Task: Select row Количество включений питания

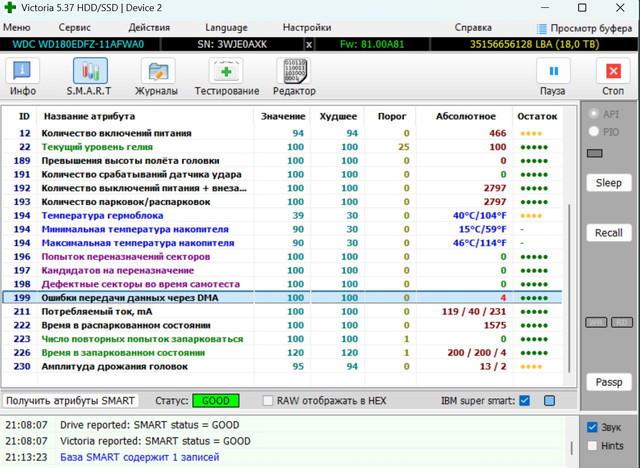Action: (x=282, y=133)
